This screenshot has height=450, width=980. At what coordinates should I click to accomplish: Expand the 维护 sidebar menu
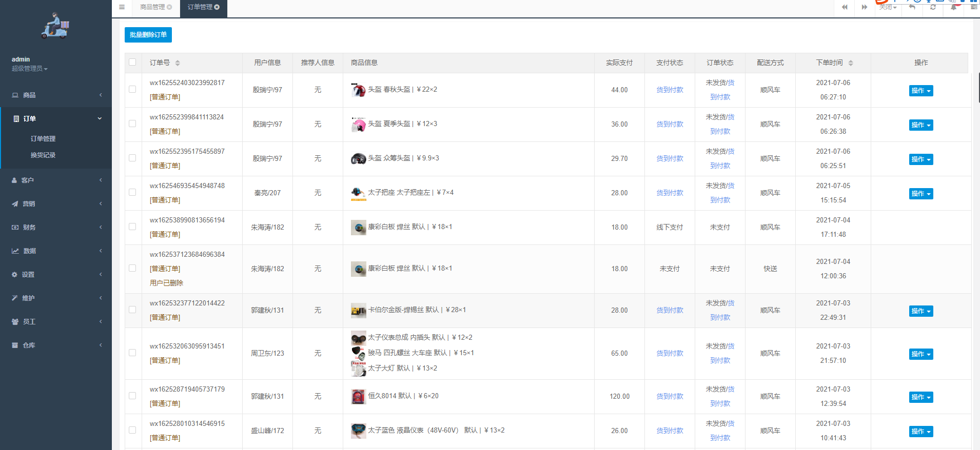(56, 298)
